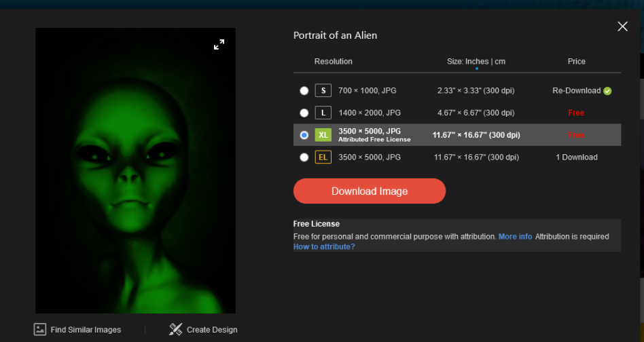644x342 pixels.
Task: Click the green Re-Download checkmark icon
Action: (x=607, y=91)
